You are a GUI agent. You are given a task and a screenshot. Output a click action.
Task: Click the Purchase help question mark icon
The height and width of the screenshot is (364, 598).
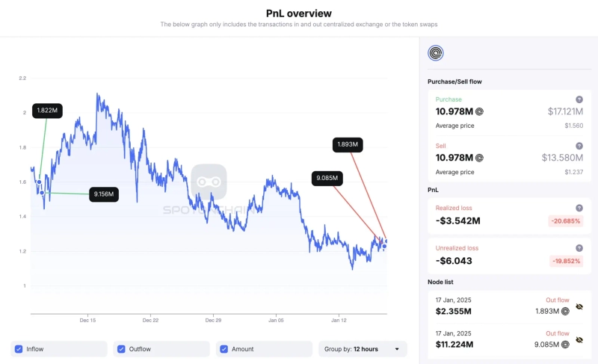[x=579, y=99]
